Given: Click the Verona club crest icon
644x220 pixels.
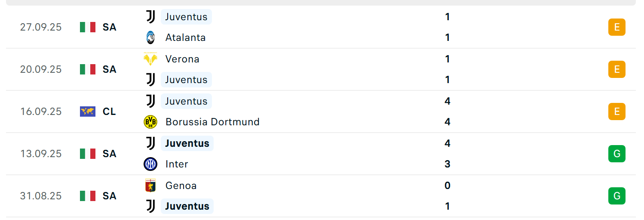Looking at the screenshot, I should click(150, 59).
